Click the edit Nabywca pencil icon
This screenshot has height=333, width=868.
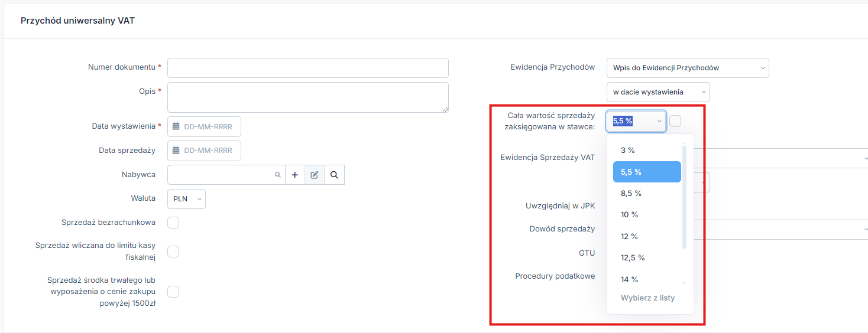(315, 175)
